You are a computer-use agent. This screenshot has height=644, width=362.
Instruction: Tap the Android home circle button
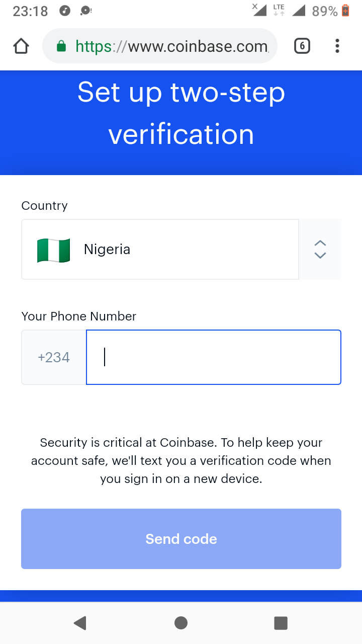181,623
